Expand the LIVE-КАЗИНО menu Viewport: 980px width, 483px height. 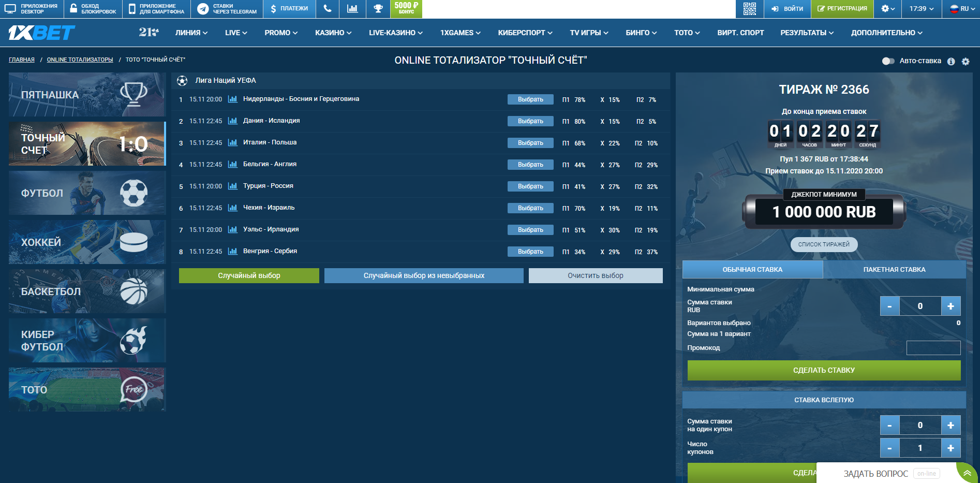point(396,33)
